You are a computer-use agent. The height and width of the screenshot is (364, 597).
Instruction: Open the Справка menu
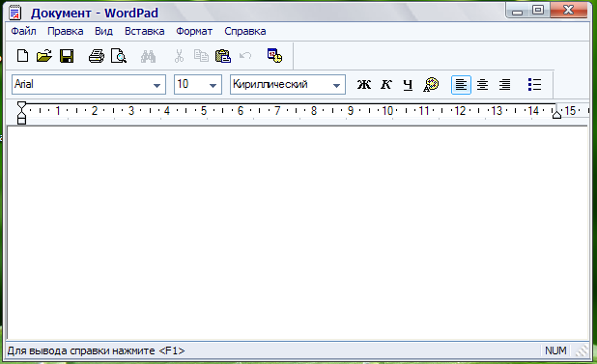click(x=245, y=31)
